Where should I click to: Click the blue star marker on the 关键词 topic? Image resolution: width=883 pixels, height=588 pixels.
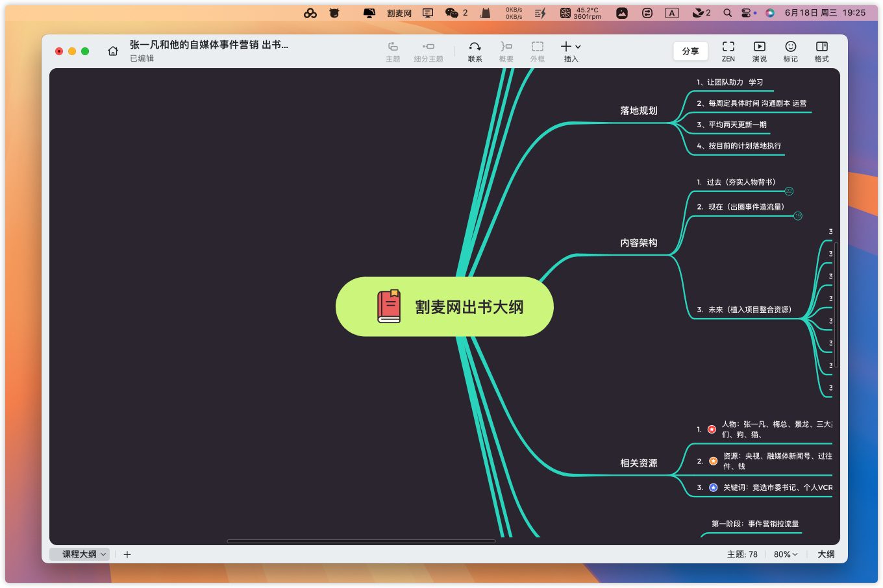(713, 487)
